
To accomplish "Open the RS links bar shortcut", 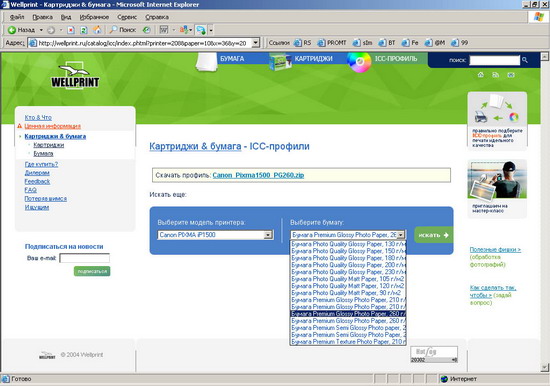I will coord(302,43).
